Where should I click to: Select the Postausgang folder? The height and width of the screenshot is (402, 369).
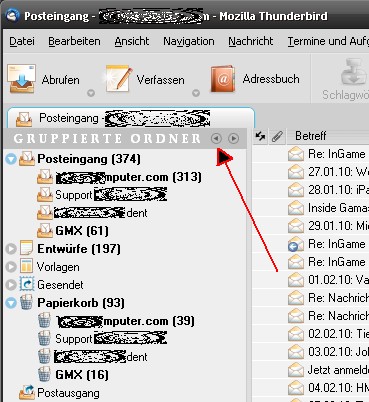coord(68,393)
